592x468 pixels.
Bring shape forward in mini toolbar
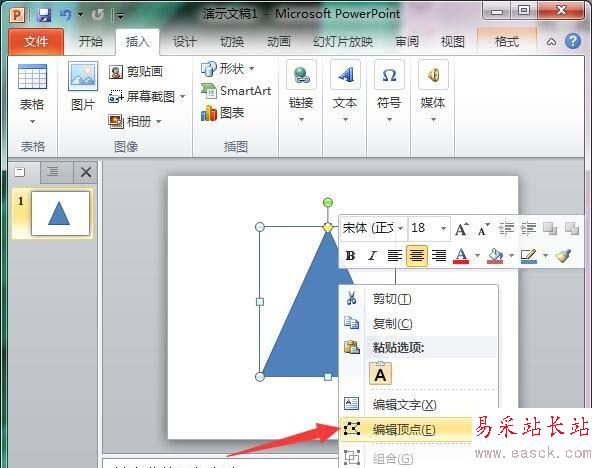pyautogui.click(x=550, y=228)
